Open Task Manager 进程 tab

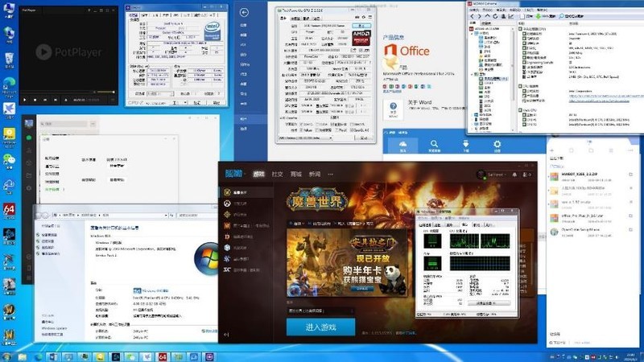[x=438, y=225]
